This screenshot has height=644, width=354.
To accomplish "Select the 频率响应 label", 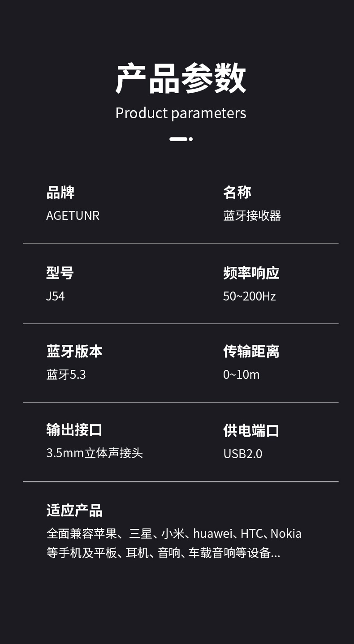I will point(251,272).
